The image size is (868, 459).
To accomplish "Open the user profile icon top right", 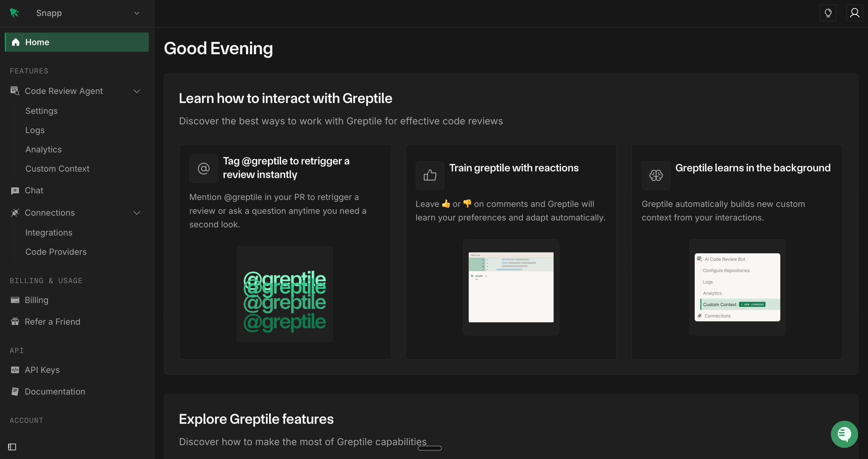I will (x=854, y=13).
